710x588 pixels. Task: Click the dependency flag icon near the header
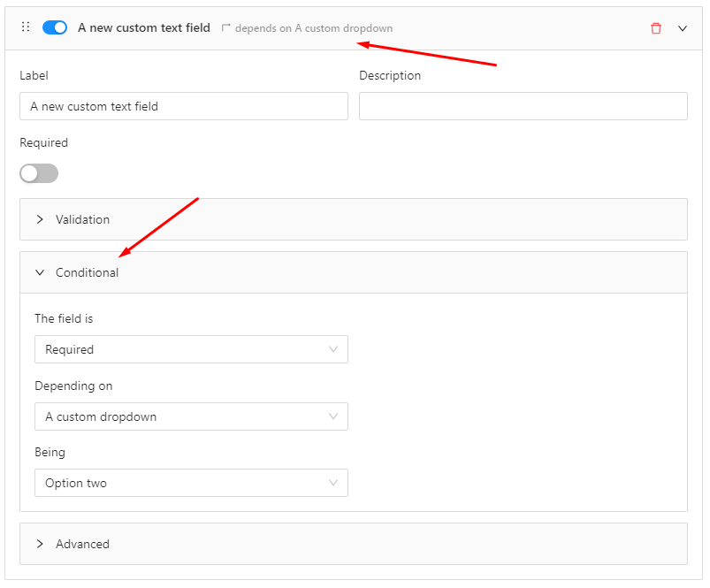point(226,27)
